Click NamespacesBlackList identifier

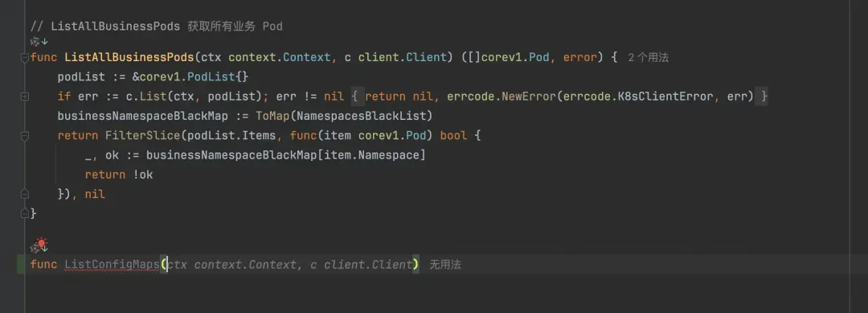tap(361, 117)
